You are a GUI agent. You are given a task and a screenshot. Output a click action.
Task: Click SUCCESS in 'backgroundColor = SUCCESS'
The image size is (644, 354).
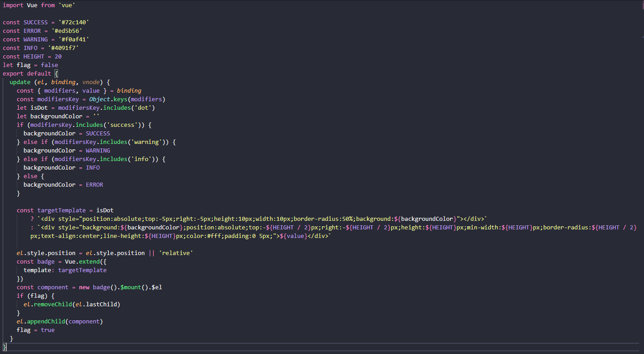click(x=98, y=133)
